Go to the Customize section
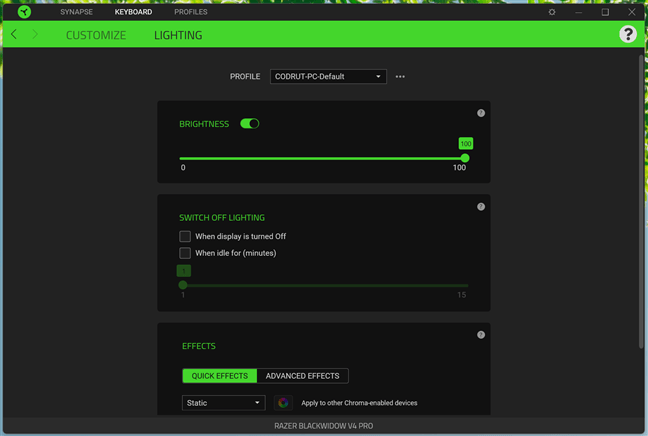 (x=96, y=35)
